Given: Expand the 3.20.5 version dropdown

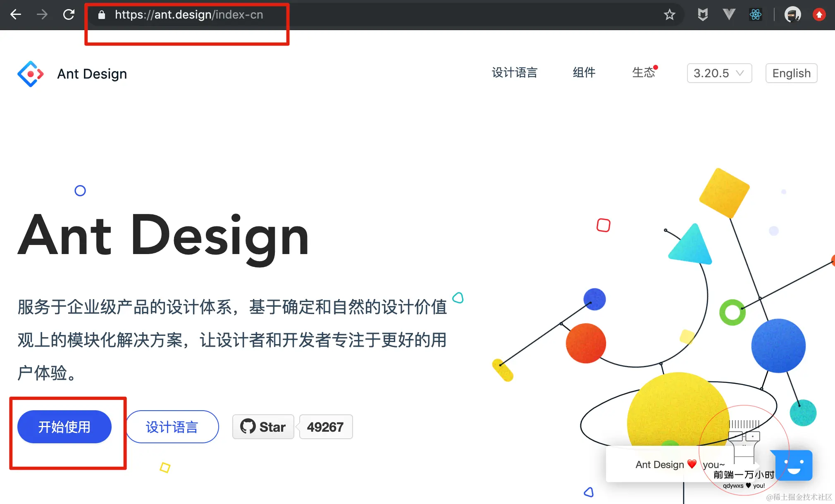Looking at the screenshot, I should (x=719, y=73).
